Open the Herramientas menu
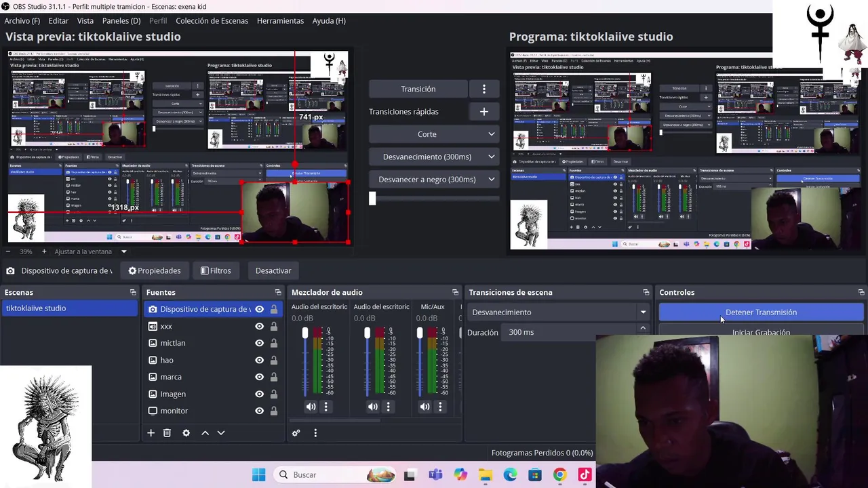 (x=280, y=20)
